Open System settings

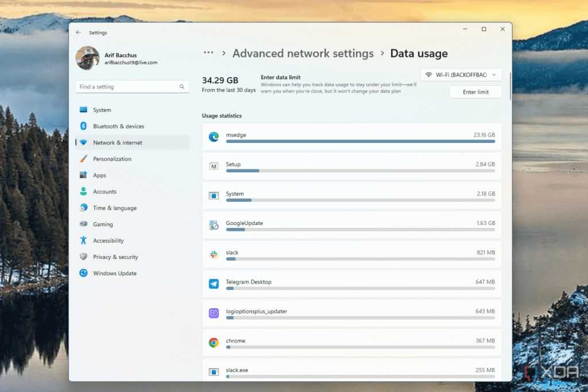click(x=133, y=110)
